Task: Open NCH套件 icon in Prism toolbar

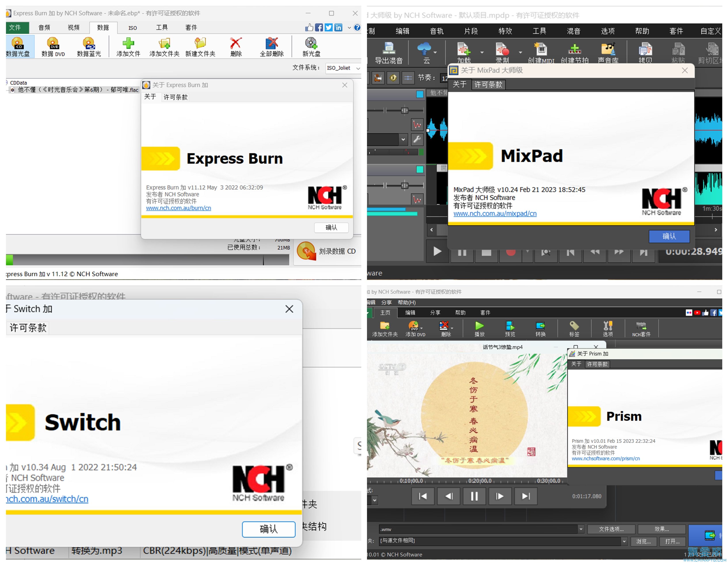Action: pos(641,329)
